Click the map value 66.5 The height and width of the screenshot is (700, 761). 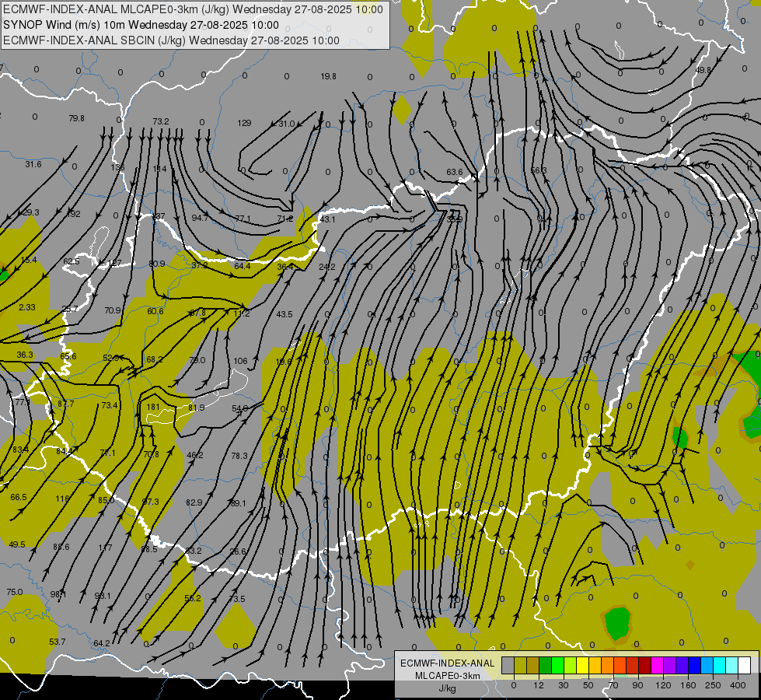point(19,497)
